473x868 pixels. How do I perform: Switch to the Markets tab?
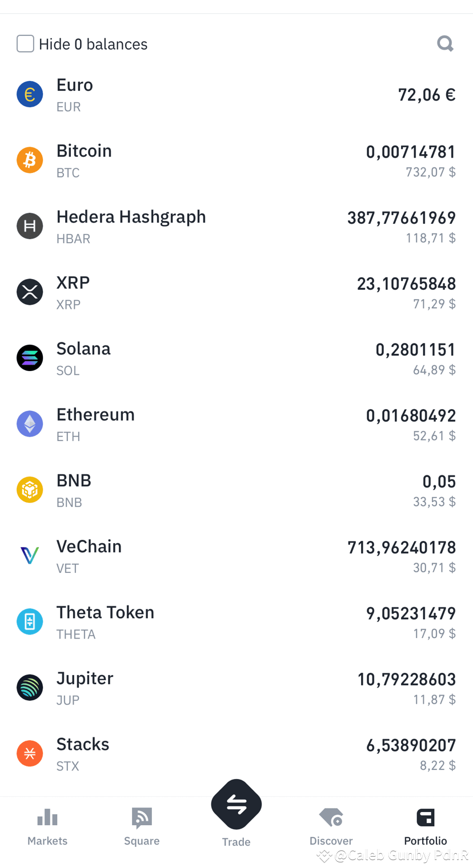[47, 826]
